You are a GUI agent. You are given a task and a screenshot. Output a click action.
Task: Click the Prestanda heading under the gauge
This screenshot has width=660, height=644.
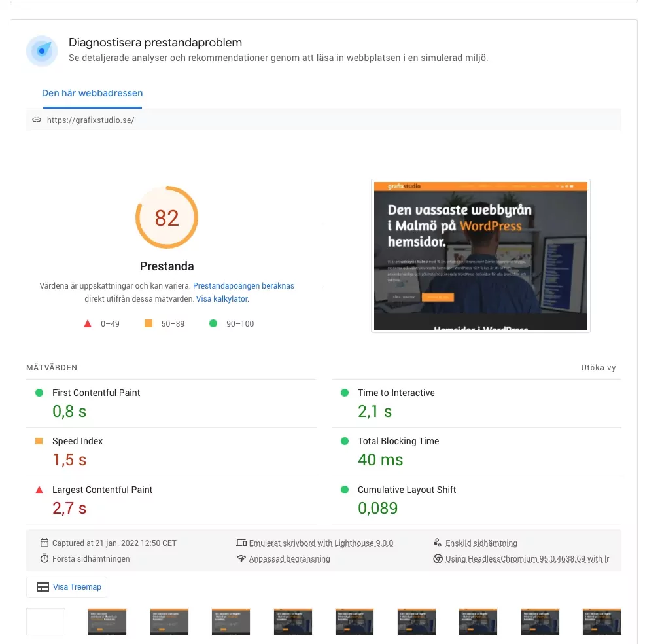coord(167,266)
